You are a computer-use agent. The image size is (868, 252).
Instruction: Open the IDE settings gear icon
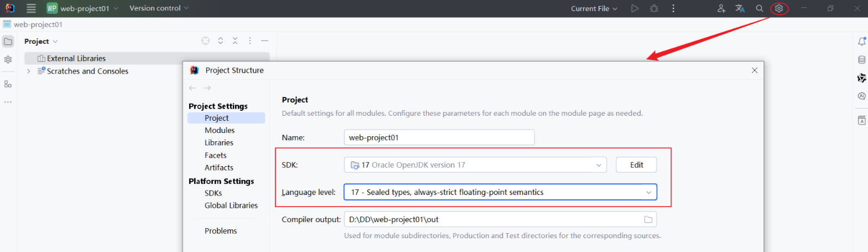pos(779,8)
